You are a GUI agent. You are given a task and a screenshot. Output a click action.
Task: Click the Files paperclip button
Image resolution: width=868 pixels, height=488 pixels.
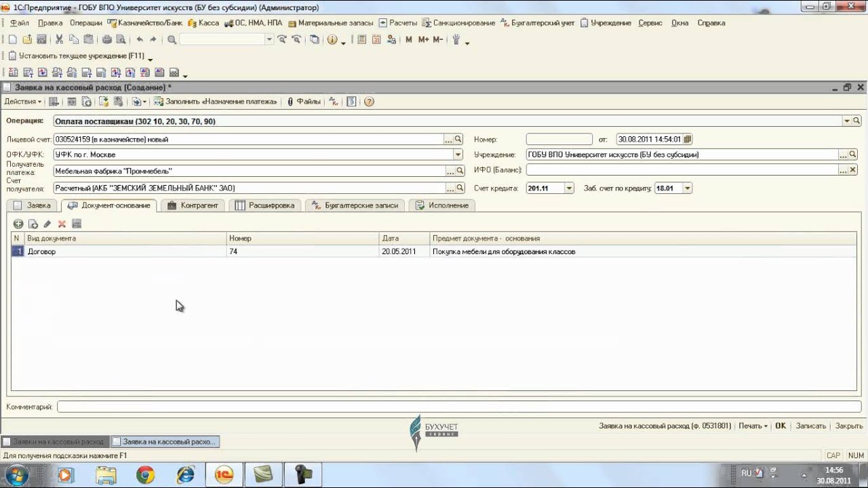pyautogui.click(x=304, y=102)
